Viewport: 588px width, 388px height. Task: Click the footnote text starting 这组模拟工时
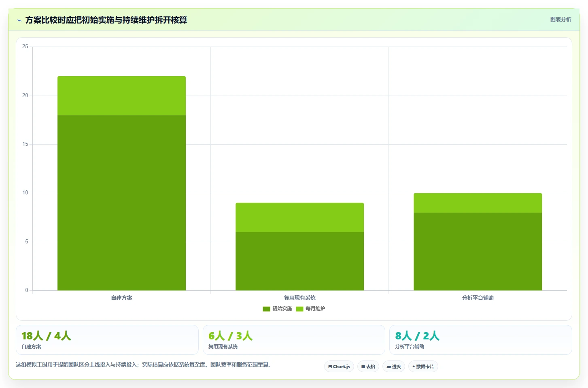[x=143, y=365]
